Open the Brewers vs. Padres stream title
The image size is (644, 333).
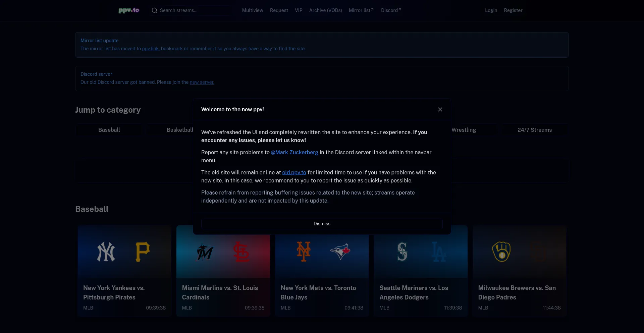517,292
